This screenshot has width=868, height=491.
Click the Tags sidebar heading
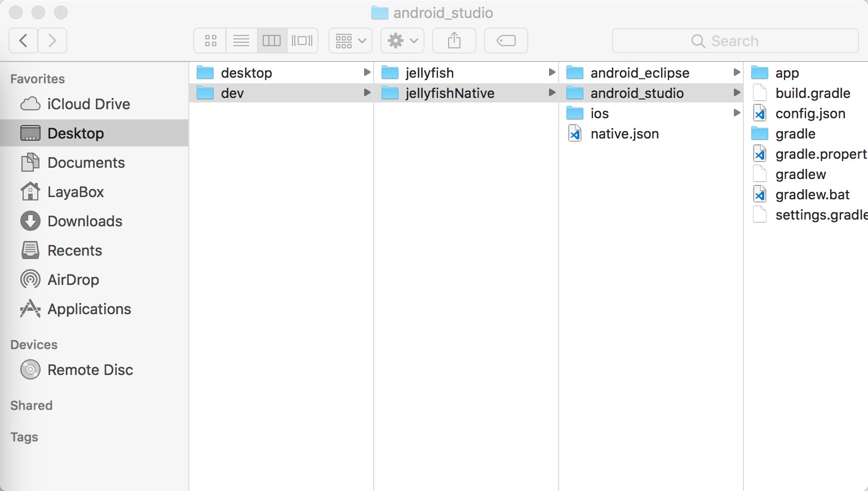pyautogui.click(x=24, y=437)
